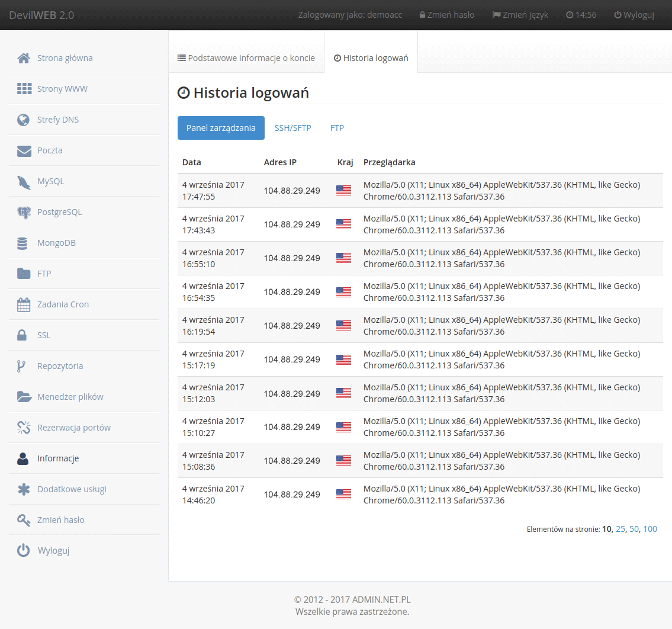The width and height of the screenshot is (672, 629).
Task: Select the Panel zarządzania button
Action: coord(221,128)
